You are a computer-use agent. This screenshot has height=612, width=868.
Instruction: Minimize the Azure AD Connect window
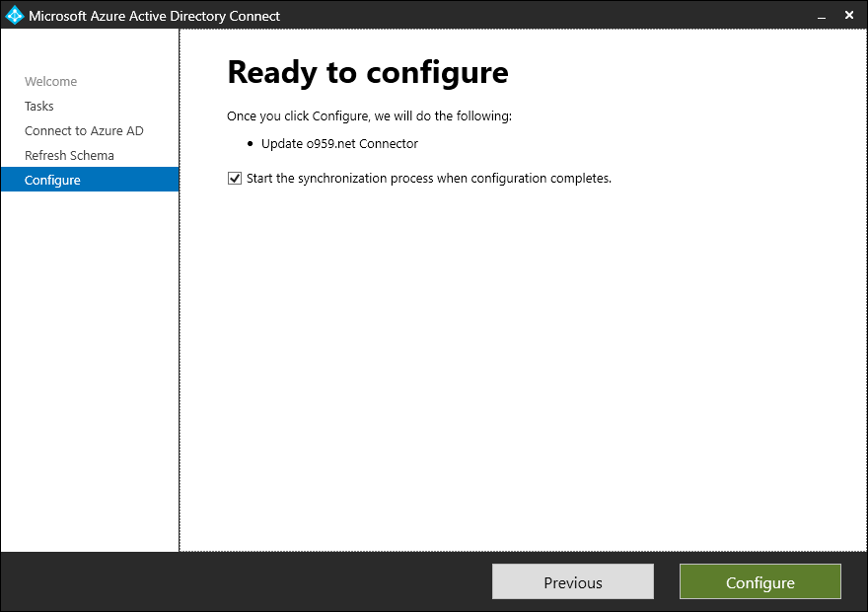click(822, 16)
